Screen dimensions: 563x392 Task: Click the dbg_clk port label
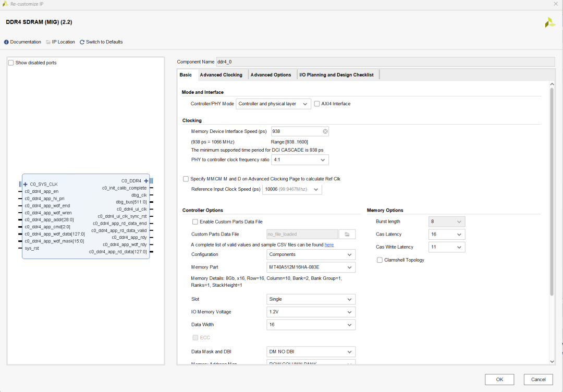pos(139,195)
